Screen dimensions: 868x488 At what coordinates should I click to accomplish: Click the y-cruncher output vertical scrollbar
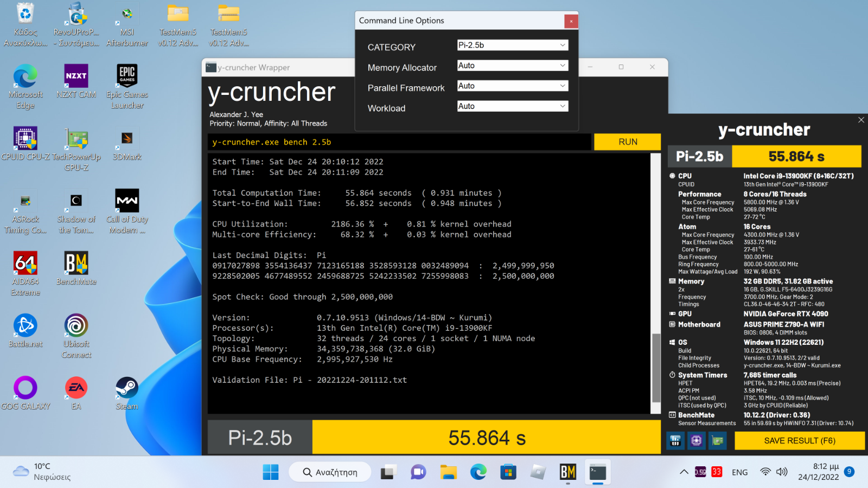pyautogui.click(x=656, y=284)
